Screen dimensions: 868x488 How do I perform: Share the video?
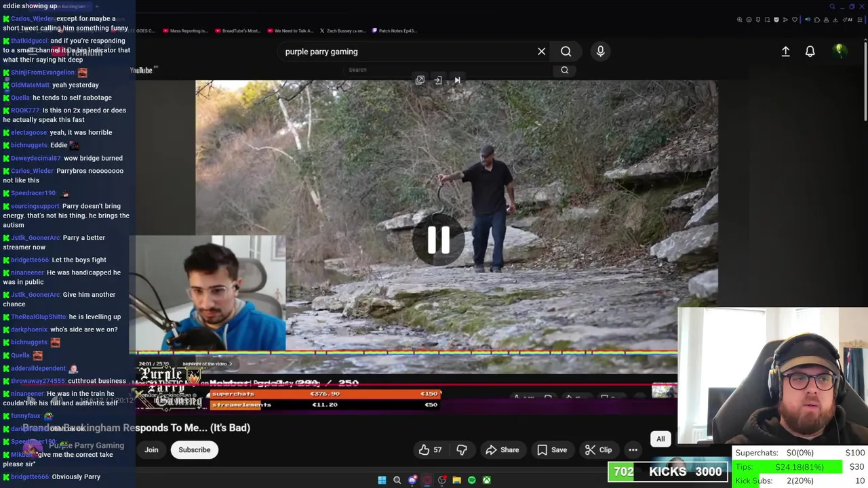coord(502,450)
